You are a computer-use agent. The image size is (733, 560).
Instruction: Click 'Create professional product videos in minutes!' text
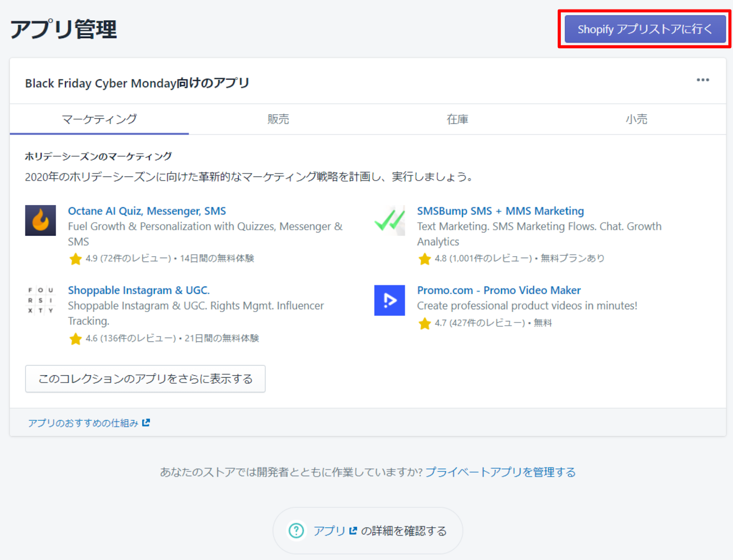tap(527, 306)
